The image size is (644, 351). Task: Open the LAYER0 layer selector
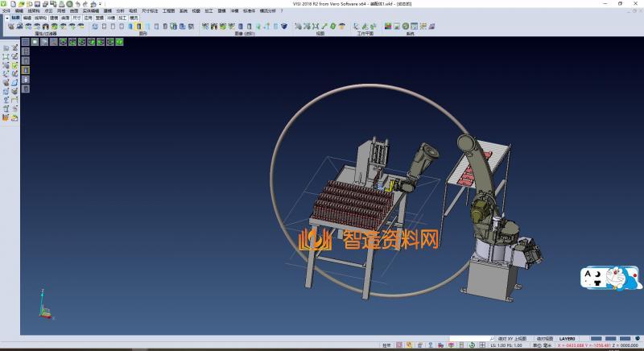(x=568, y=340)
